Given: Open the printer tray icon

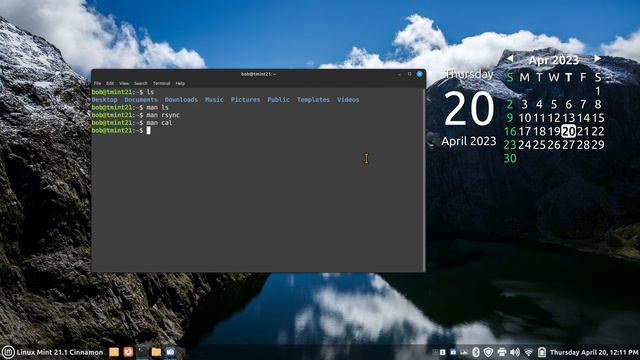Looking at the screenshot, I should coord(502,352).
